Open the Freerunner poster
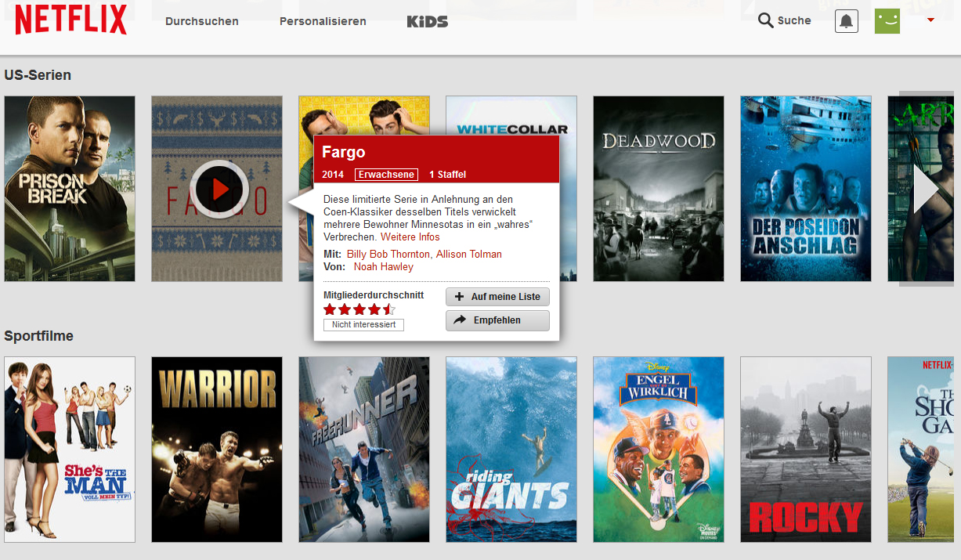The height and width of the screenshot is (560, 961). [x=364, y=450]
